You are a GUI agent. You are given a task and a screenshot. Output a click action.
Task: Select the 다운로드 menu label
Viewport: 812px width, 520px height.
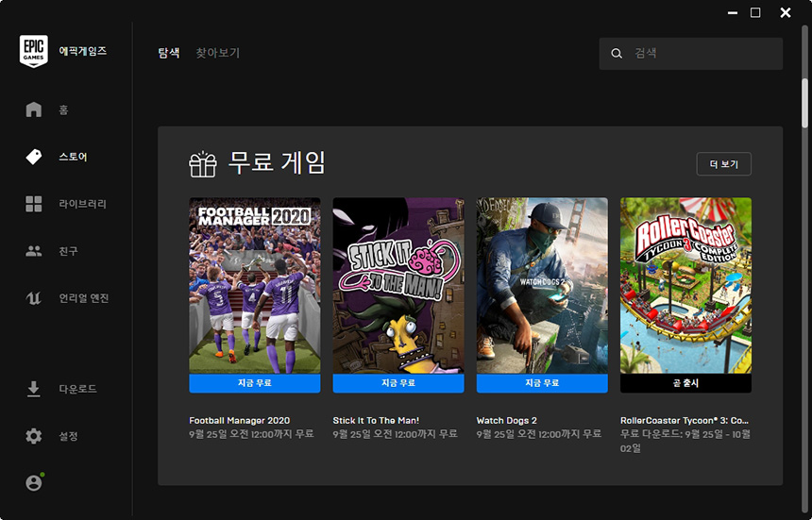[77, 389]
